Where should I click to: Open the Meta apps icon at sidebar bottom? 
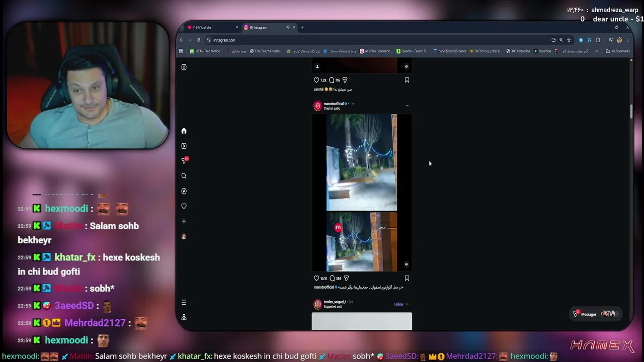tap(184, 317)
